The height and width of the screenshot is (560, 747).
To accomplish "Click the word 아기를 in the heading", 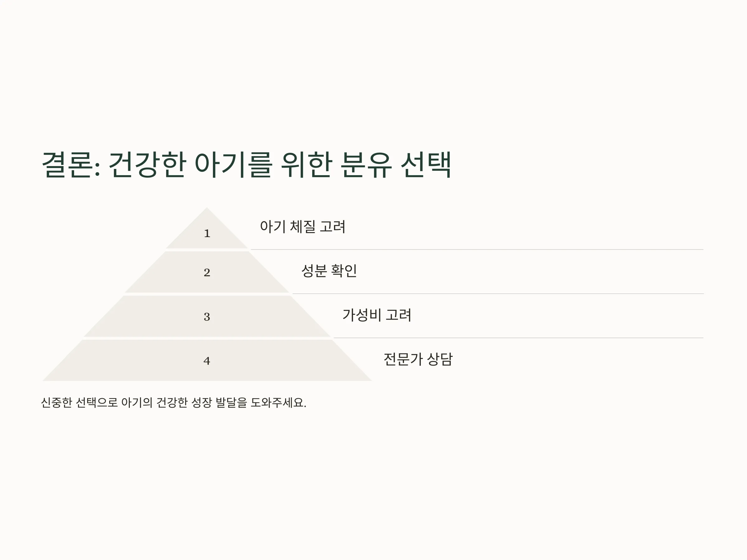I will (233, 165).
